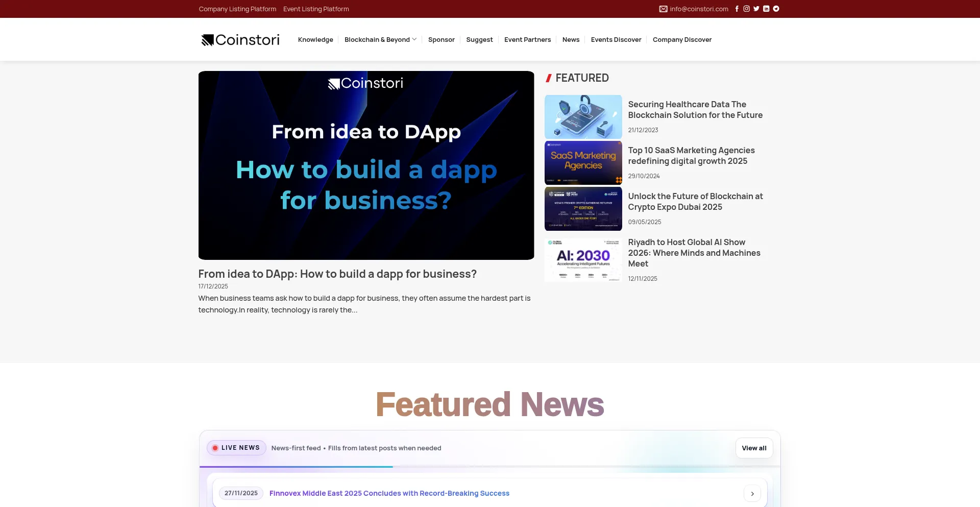Image resolution: width=980 pixels, height=507 pixels.
Task: Open the Telegram social icon
Action: point(776,9)
